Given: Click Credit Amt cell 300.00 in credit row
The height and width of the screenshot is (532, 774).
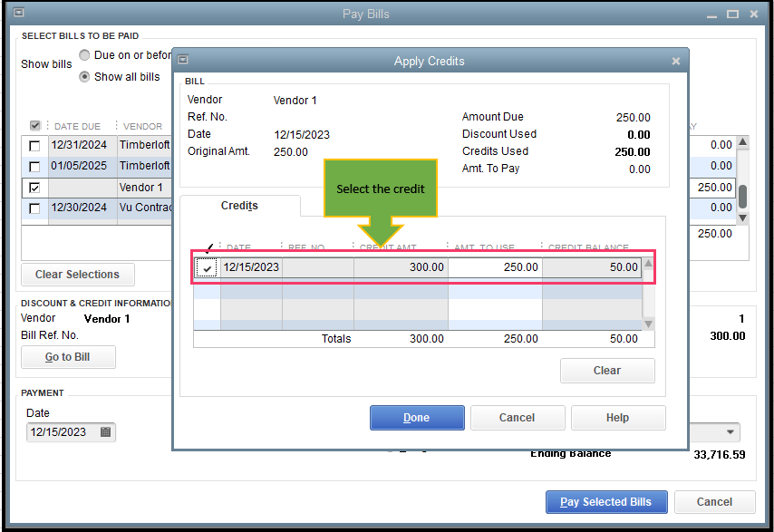Looking at the screenshot, I should [x=401, y=267].
